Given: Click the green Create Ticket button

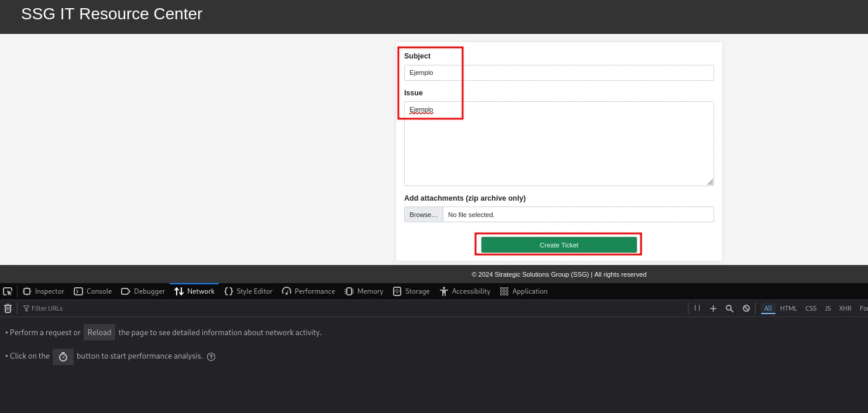Looking at the screenshot, I should click(x=559, y=245).
